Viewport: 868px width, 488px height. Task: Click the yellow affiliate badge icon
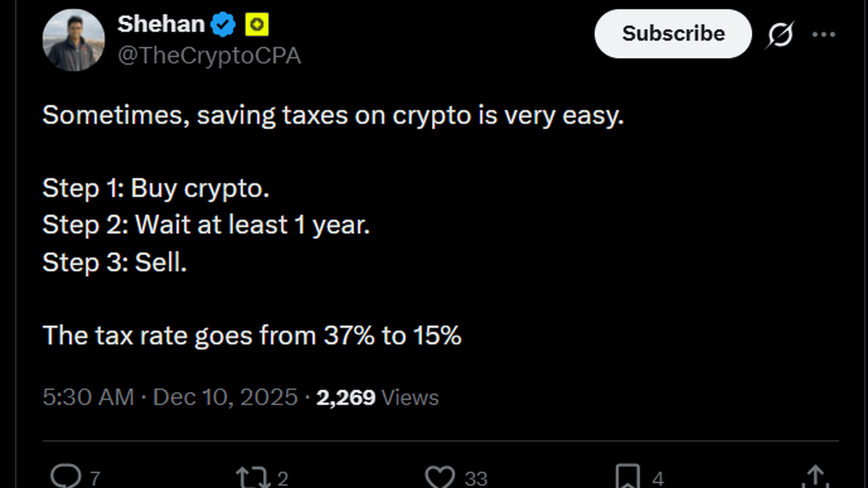click(x=256, y=24)
